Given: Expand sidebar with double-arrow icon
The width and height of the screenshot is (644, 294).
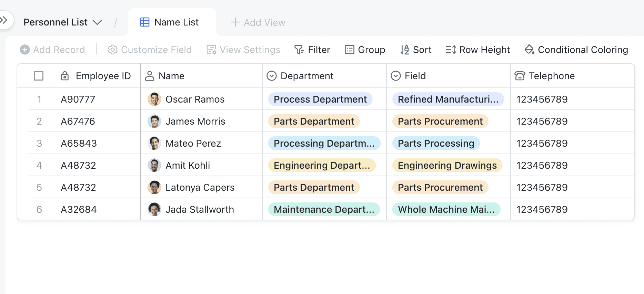Looking at the screenshot, I should (x=4, y=20).
